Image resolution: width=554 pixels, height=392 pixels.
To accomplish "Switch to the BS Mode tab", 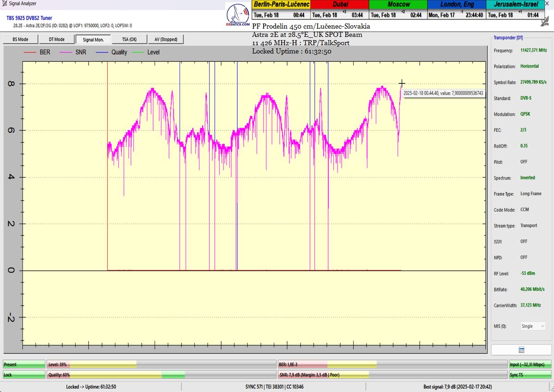I will pos(20,40).
